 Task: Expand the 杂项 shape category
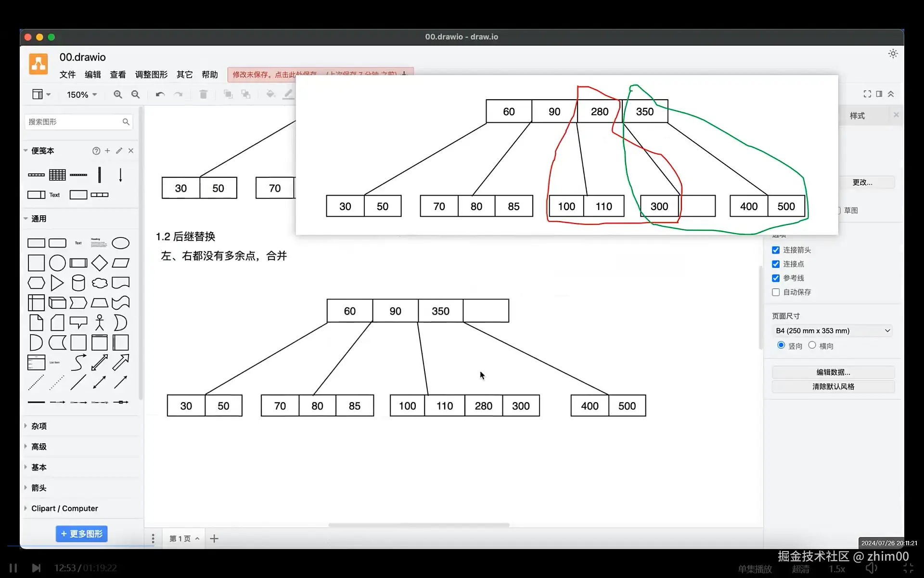pos(38,426)
